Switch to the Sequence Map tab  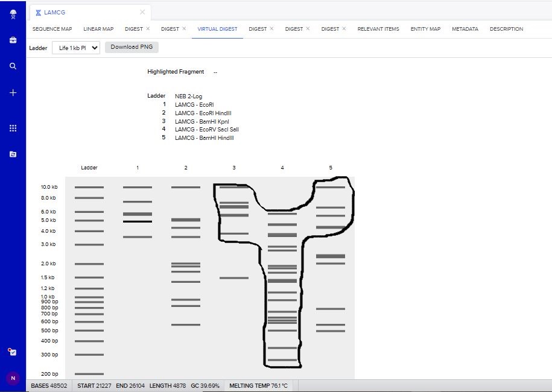pyautogui.click(x=52, y=29)
